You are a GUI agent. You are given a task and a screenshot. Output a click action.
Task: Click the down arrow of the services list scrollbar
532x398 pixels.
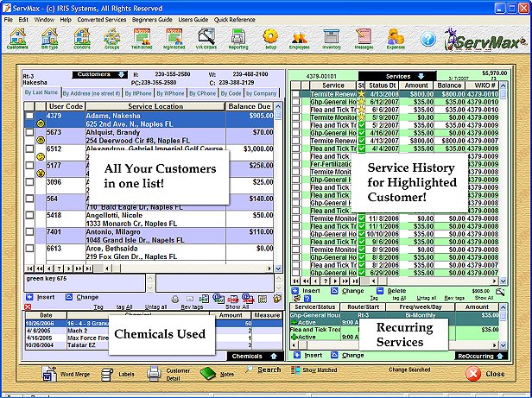click(x=503, y=281)
